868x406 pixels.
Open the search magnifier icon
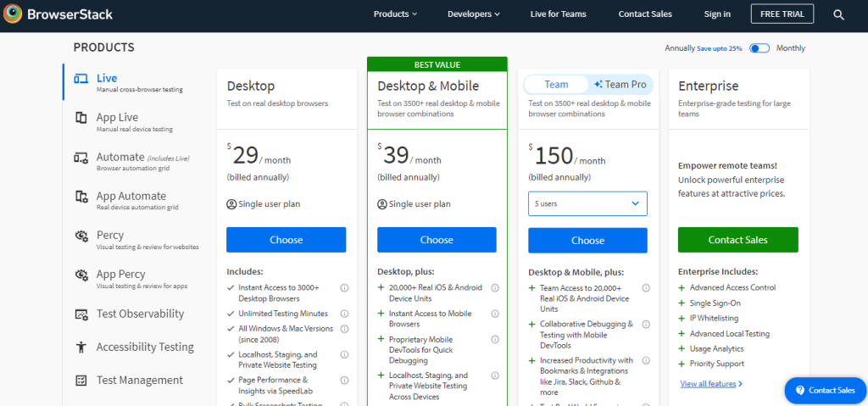click(838, 15)
